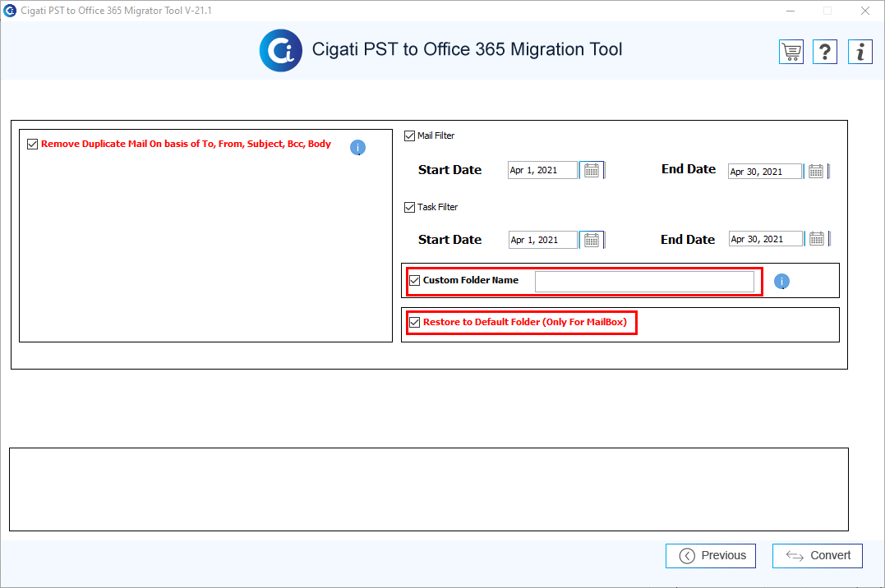This screenshot has height=588, width=885.
Task: Show info for Custom Folder Name option
Action: coord(781,281)
